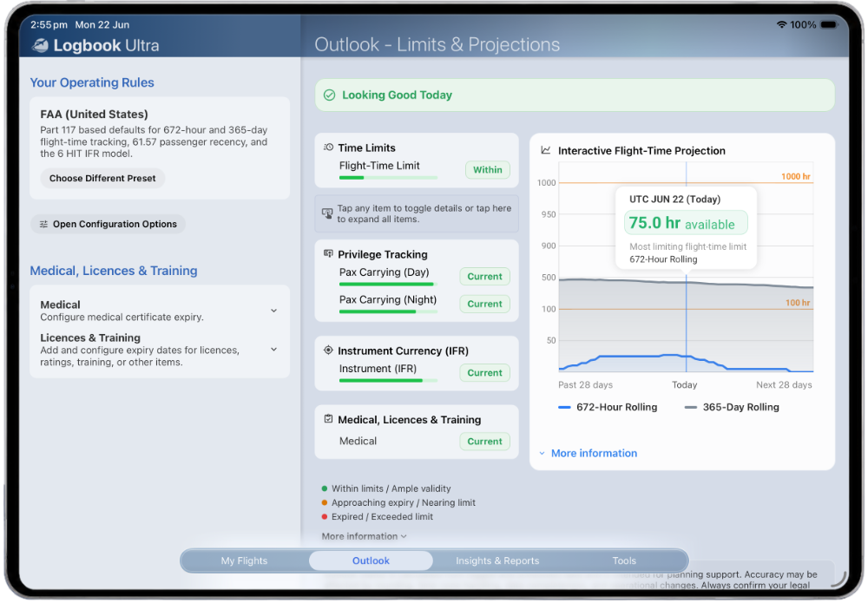This screenshot has width=868, height=603.
Task: Expand the Medical configuration row
Action: point(160,311)
